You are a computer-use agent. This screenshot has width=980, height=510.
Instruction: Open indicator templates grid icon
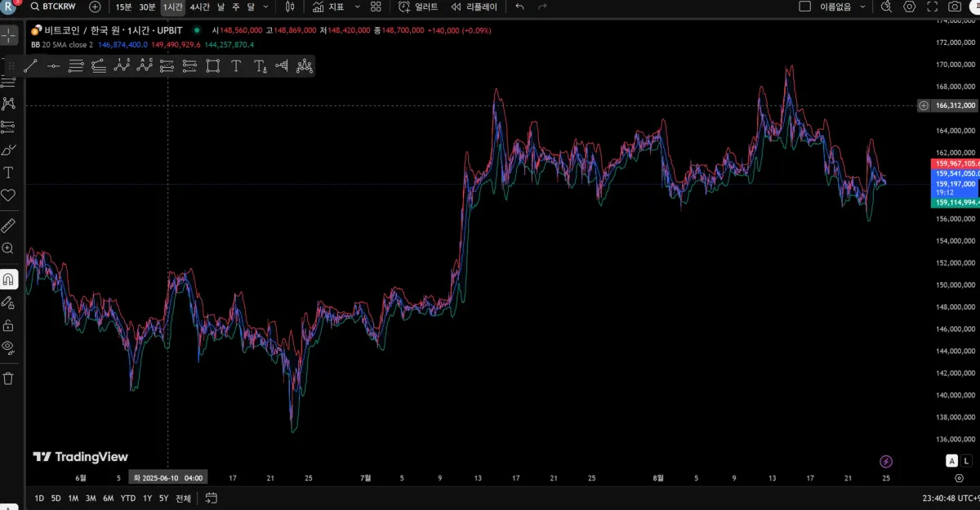376,7
